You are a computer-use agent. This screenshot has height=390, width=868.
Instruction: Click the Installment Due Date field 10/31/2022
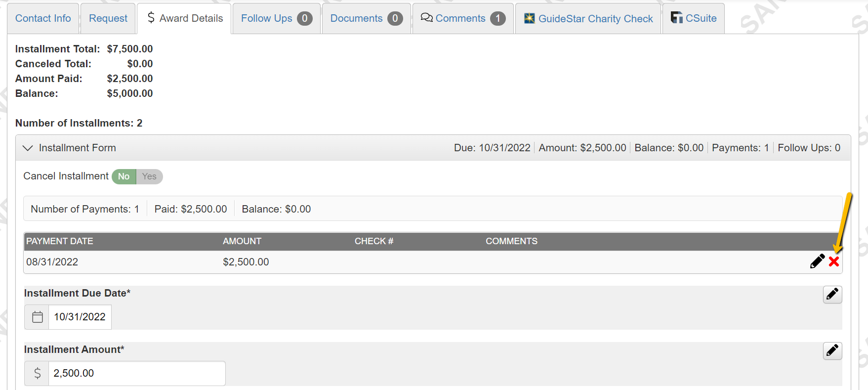pyautogui.click(x=80, y=317)
